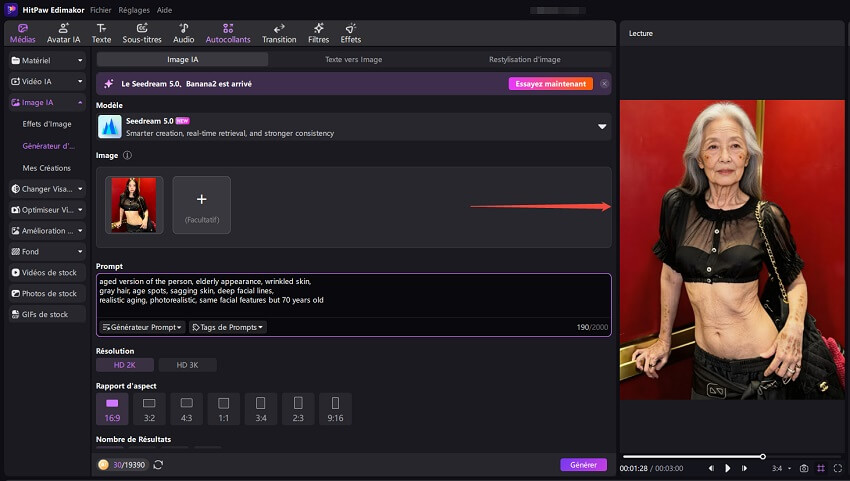The height and width of the screenshot is (481, 850).
Task: Choose 3:2 aspect ratio
Action: click(x=149, y=409)
